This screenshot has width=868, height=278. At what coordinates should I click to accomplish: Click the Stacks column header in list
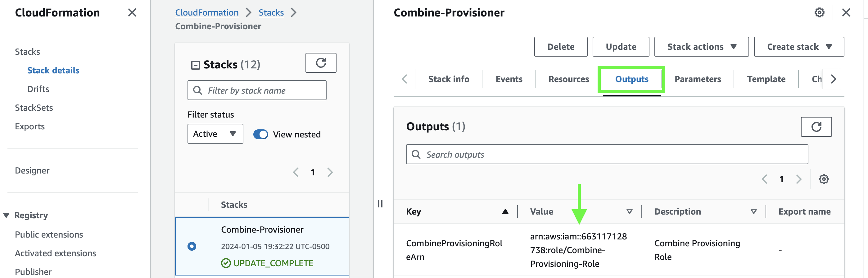tap(234, 205)
